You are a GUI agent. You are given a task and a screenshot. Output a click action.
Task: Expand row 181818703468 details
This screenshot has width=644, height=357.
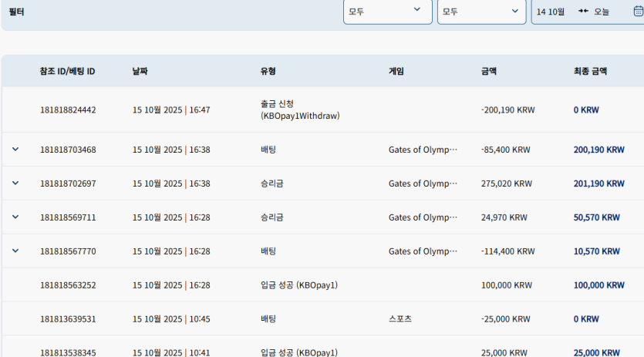tap(15, 149)
